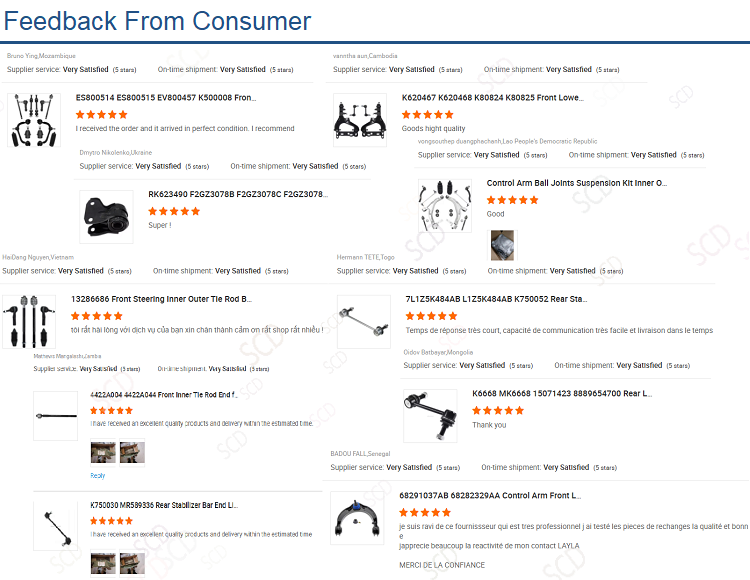Open the K620467 K620468 Front Lower title
The image size is (750, 580).
pos(493,98)
